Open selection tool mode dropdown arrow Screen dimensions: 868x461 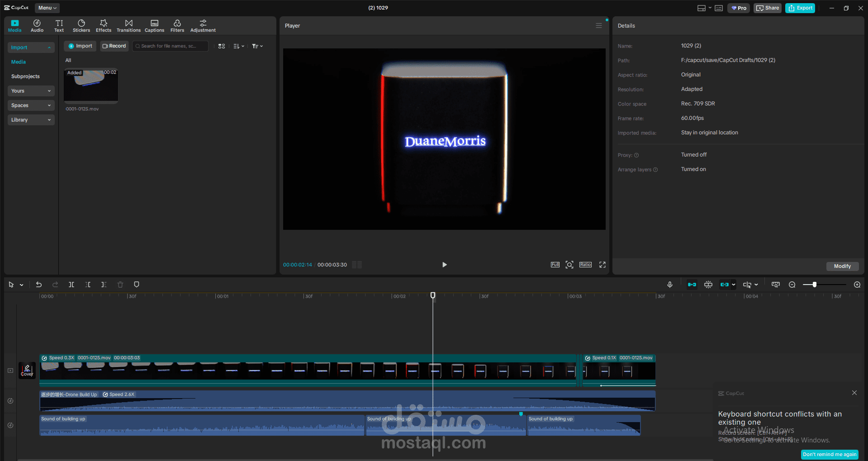coord(21,285)
